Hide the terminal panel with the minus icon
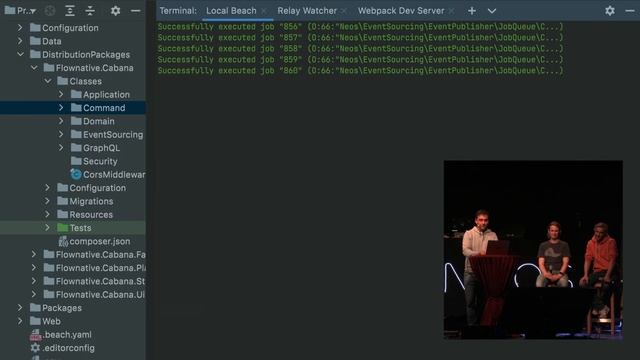 click(630, 11)
